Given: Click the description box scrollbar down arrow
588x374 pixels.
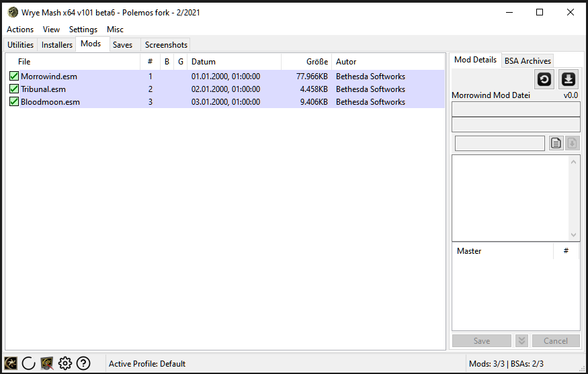Looking at the screenshot, I should click(x=574, y=235).
